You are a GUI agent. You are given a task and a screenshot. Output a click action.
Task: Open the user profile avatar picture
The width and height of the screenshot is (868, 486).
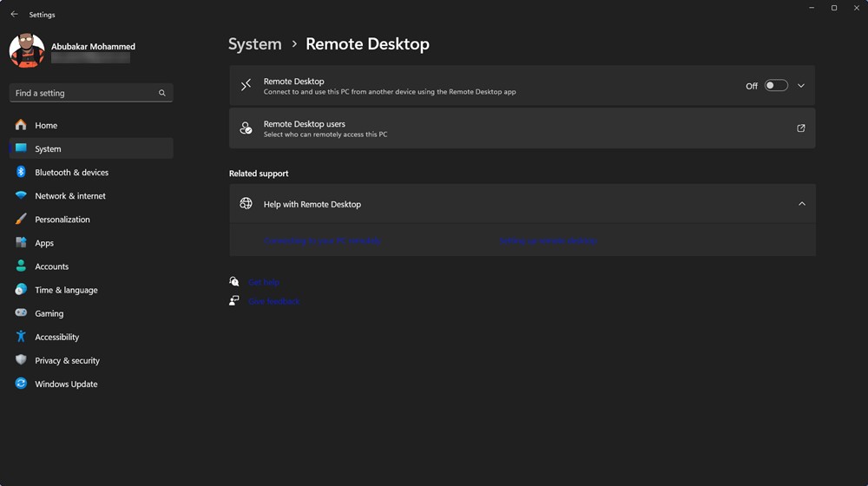point(27,50)
